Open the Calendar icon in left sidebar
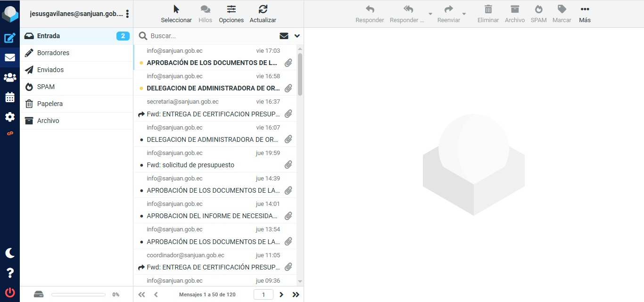The image size is (644, 302). coord(10,97)
